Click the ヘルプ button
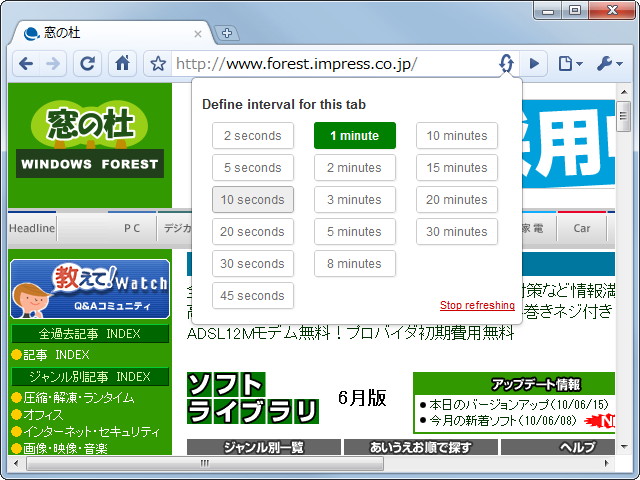 click(x=558, y=447)
